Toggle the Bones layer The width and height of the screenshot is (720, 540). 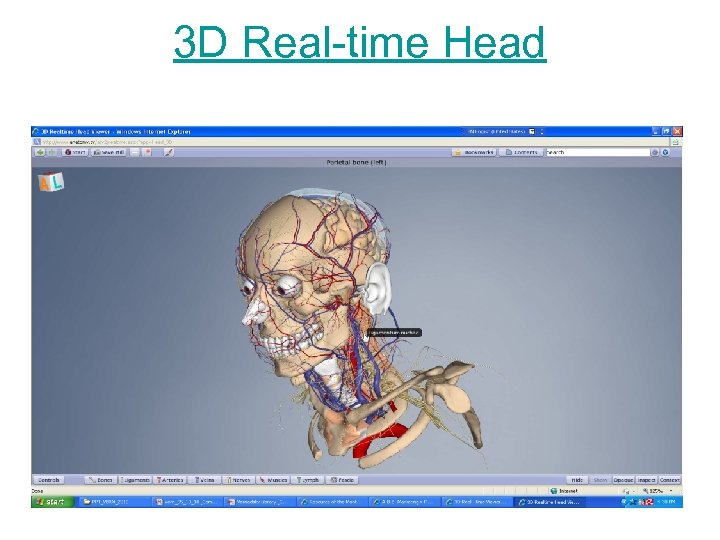[101, 480]
